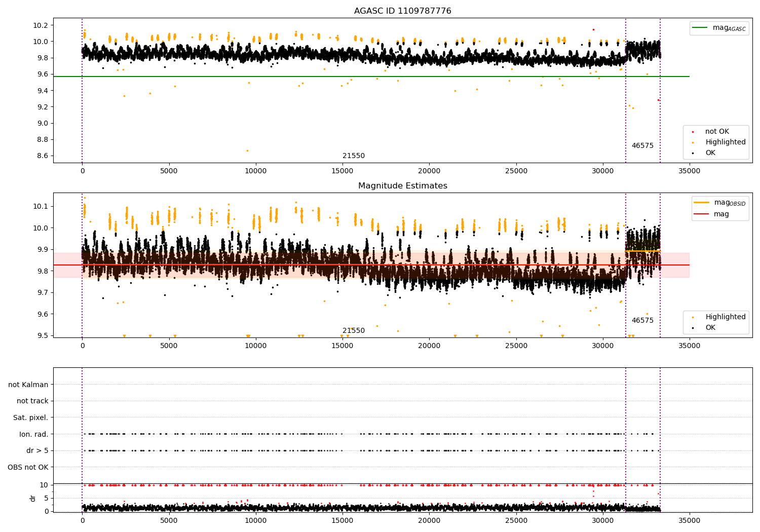Click the green mag AGASC legend line
760x532 pixels.
click(700, 28)
